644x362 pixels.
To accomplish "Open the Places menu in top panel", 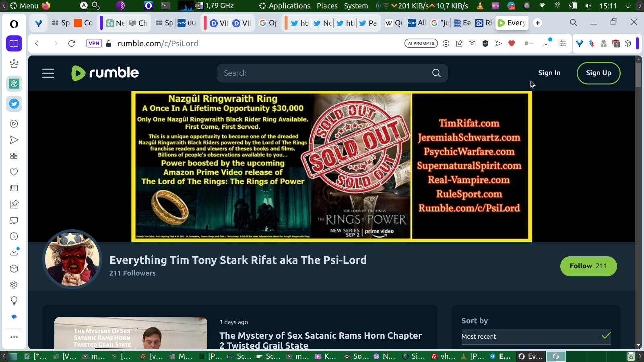I will tap(327, 6).
